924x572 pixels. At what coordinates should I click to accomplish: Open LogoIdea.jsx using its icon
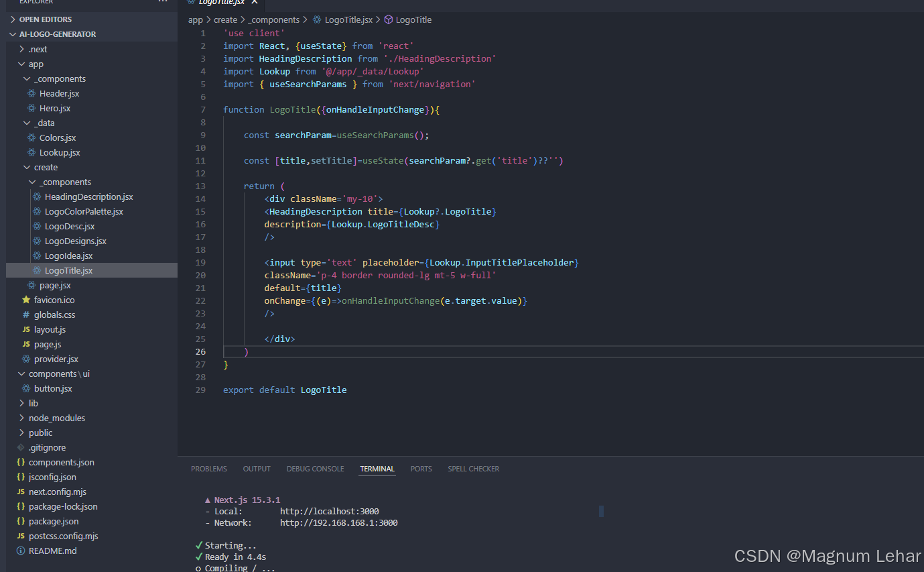pos(37,255)
